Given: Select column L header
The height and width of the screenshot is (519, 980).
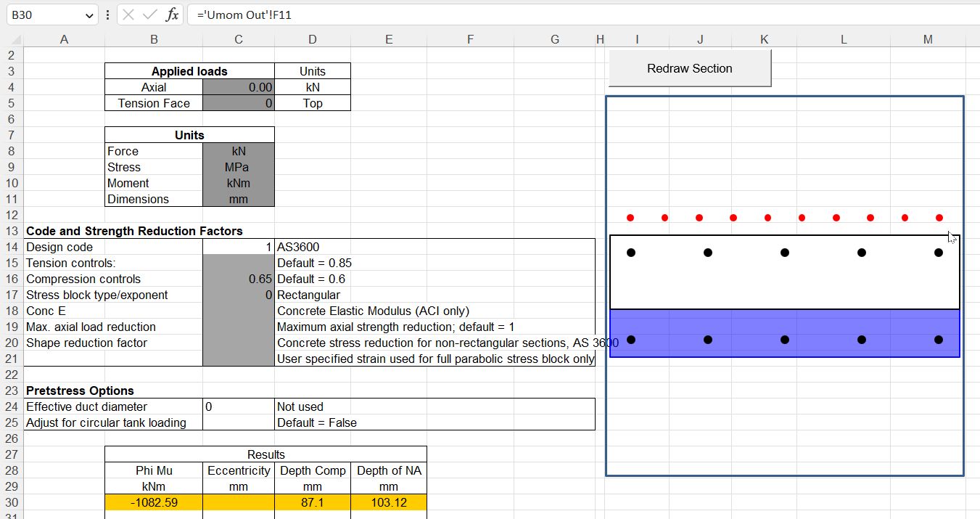Looking at the screenshot, I should pos(844,40).
